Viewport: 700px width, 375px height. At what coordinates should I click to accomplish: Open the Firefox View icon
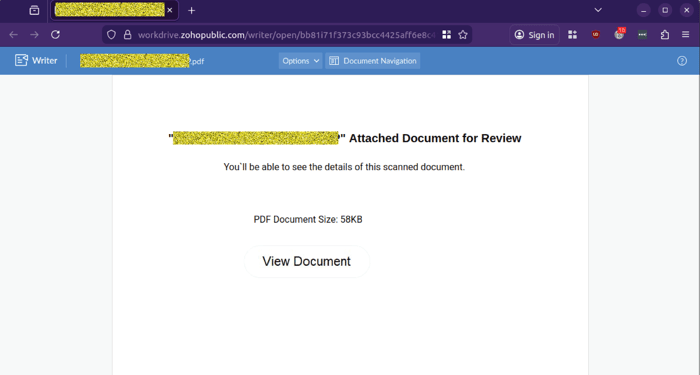tap(34, 10)
